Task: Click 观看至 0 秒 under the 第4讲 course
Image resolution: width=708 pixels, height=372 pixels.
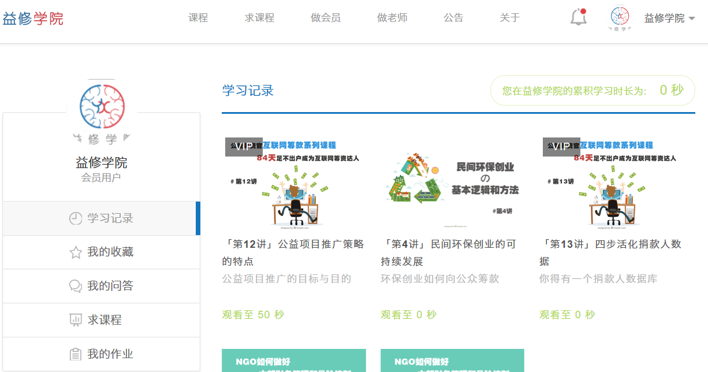Action: 409,315
